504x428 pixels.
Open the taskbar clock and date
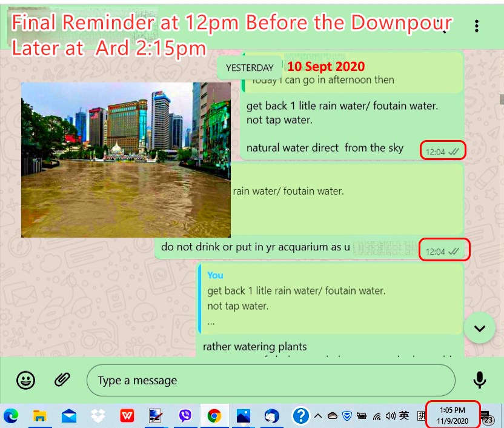tap(453, 415)
